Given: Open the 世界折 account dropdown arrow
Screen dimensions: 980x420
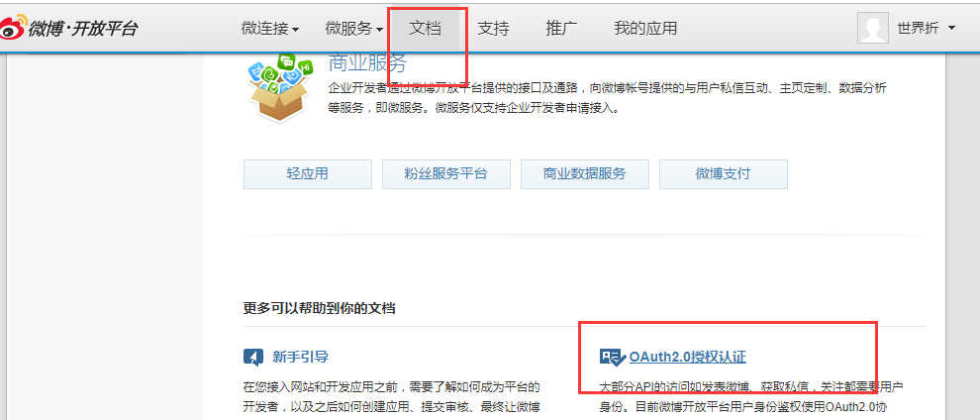Looking at the screenshot, I should click(952, 28).
